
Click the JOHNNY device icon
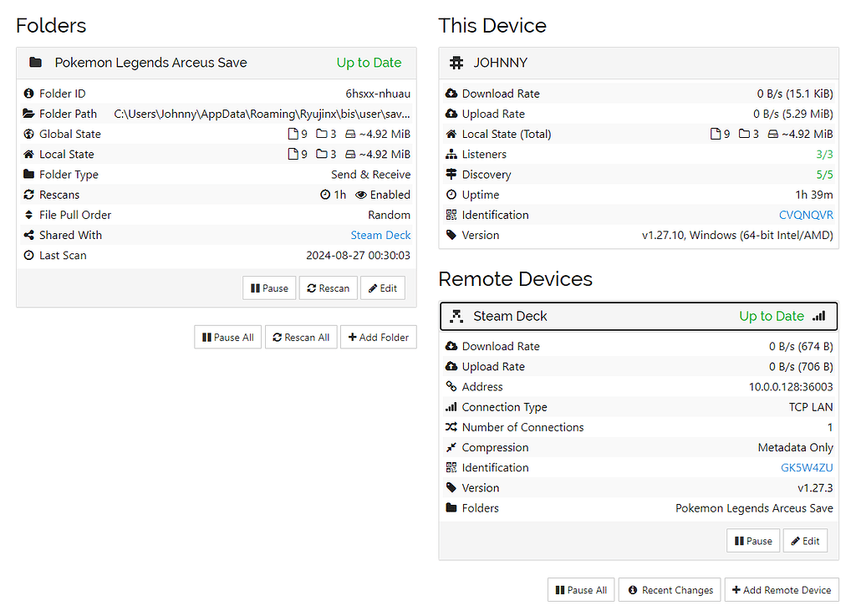tap(456, 63)
